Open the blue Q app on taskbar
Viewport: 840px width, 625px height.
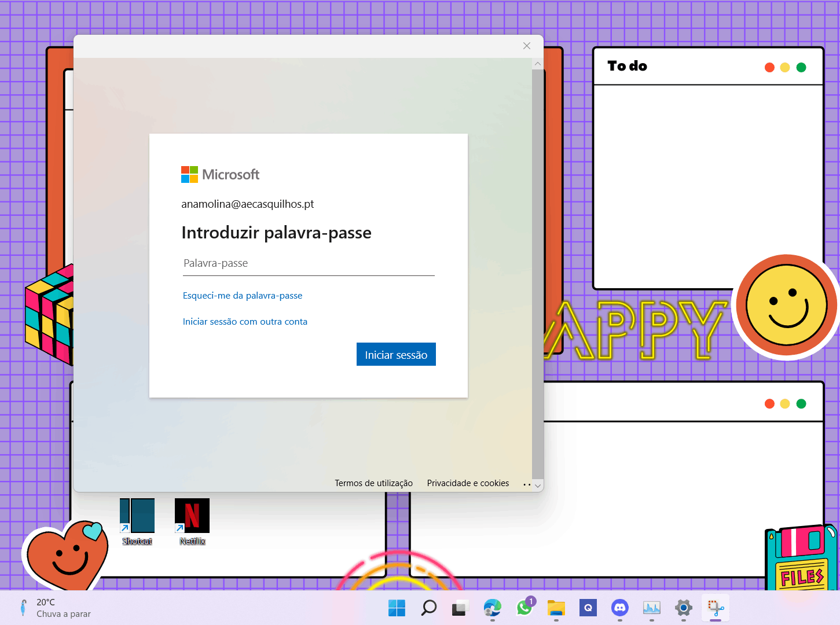point(588,608)
